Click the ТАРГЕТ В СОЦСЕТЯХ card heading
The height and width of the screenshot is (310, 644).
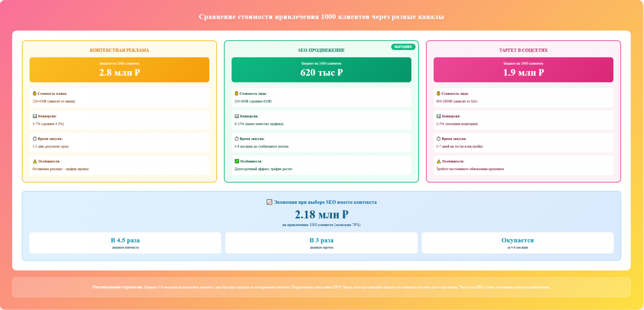point(523,50)
